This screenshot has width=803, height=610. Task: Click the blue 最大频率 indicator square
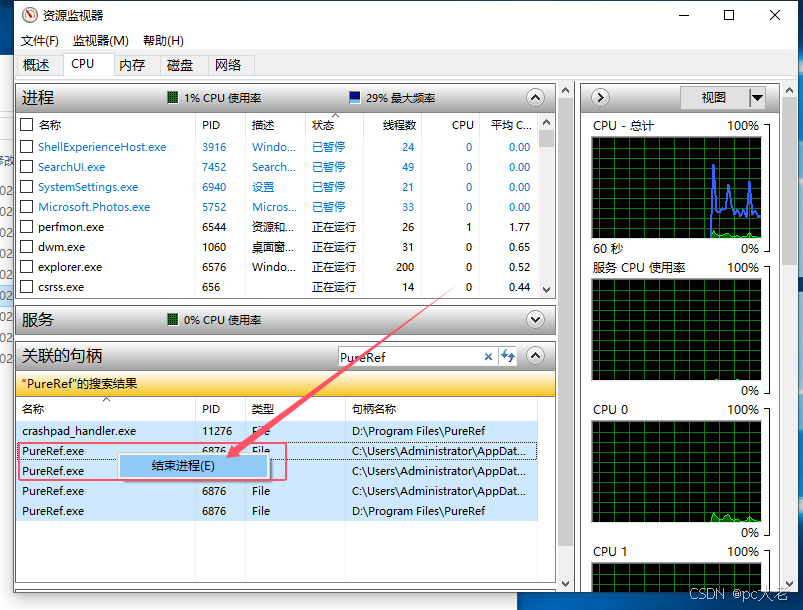pos(354,97)
